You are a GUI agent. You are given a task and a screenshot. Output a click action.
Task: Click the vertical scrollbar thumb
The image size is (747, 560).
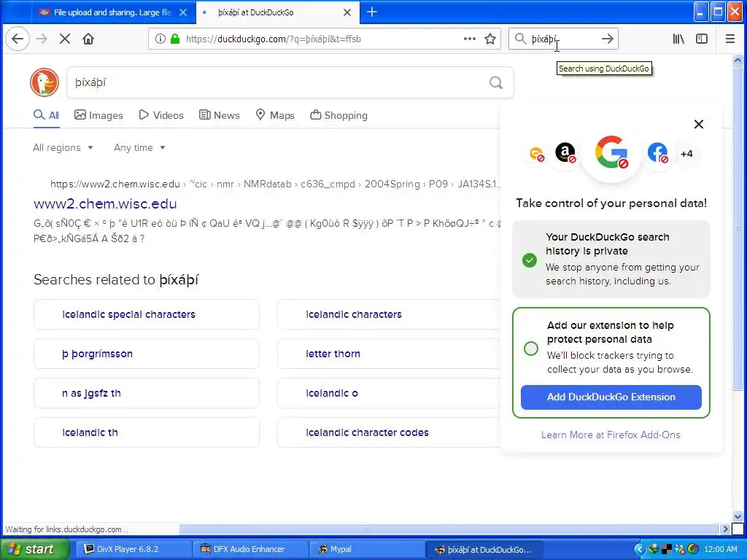coord(738,227)
